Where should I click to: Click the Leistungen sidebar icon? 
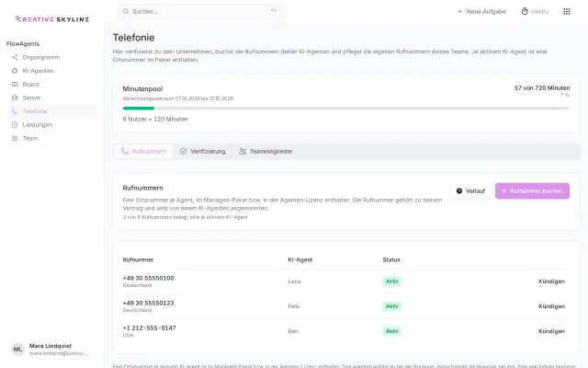(15, 125)
